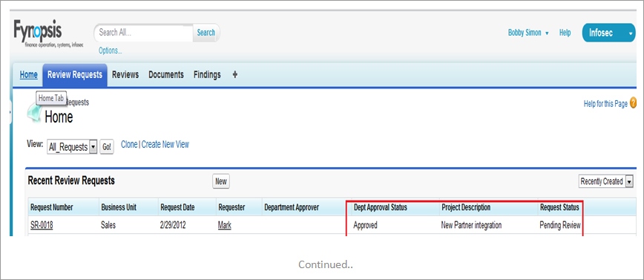Click the plus icon to add tab

point(235,74)
